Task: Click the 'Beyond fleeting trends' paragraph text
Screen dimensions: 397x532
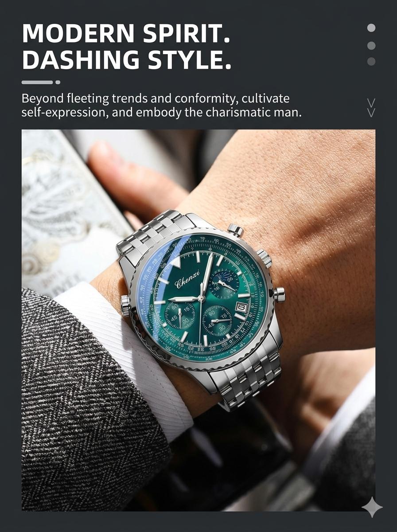Action: tap(162, 105)
